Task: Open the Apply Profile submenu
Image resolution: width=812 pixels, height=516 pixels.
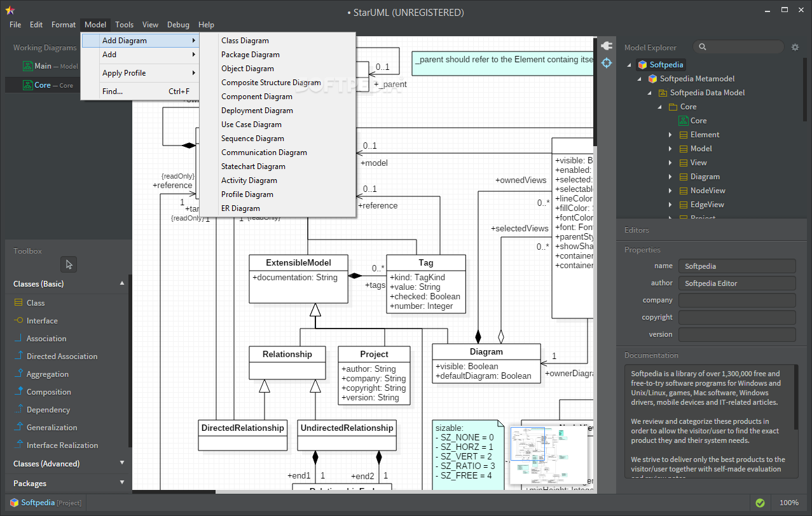Action: click(140, 73)
